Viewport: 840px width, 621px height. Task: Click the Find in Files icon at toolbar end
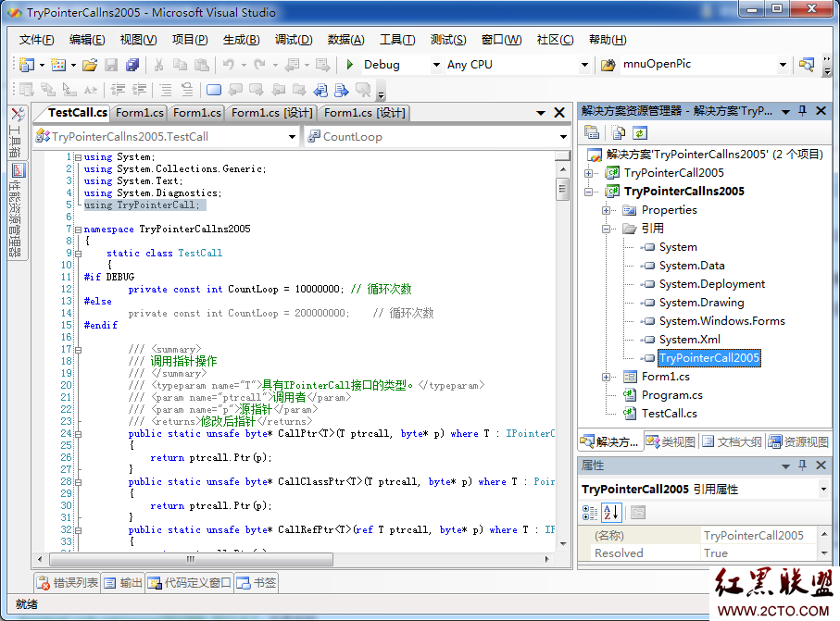coord(807,65)
